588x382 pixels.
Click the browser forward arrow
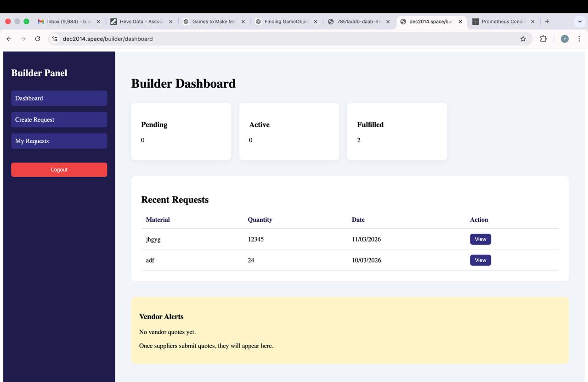23,39
